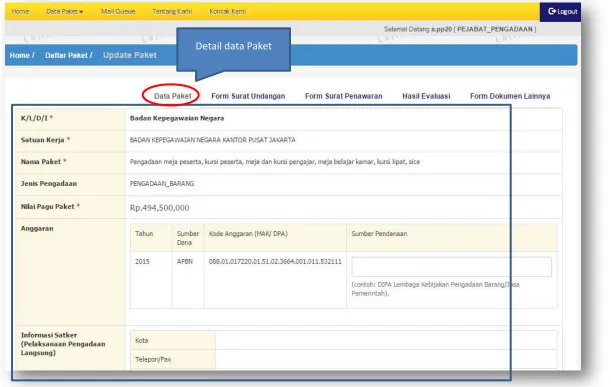The width and height of the screenshot is (611, 387).
Task: Open Tentang Kami page
Action: [x=172, y=12]
